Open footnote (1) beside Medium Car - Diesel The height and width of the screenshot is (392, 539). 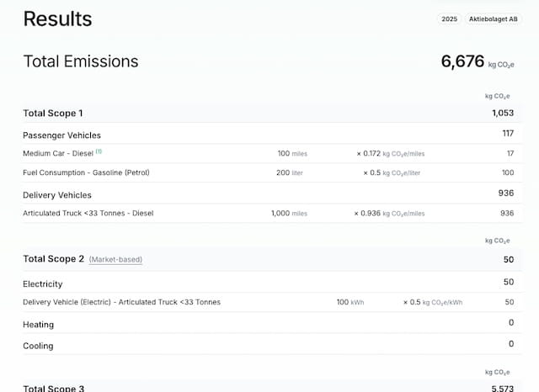pyautogui.click(x=99, y=151)
